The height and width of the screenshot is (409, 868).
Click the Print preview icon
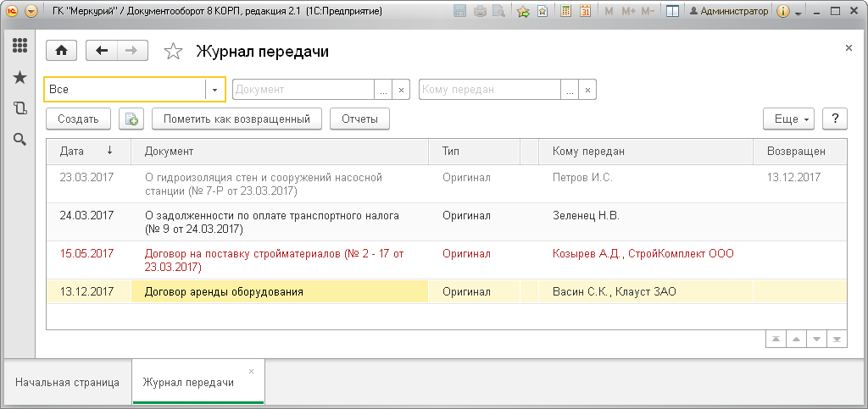498,11
